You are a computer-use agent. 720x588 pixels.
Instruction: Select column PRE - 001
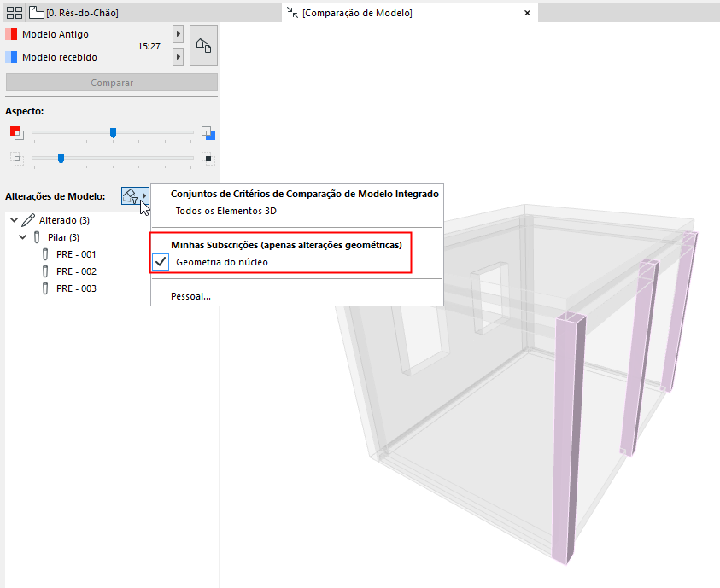pos(76,254)
